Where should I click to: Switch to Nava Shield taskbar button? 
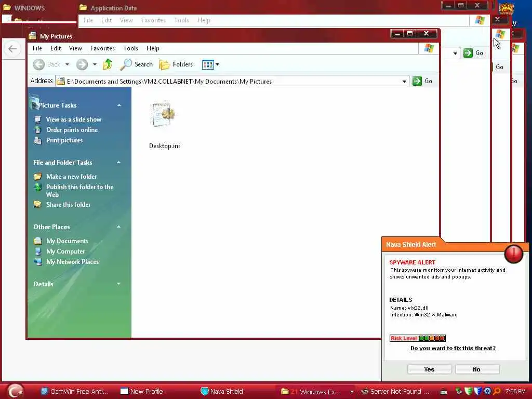(x=222, y=392)
